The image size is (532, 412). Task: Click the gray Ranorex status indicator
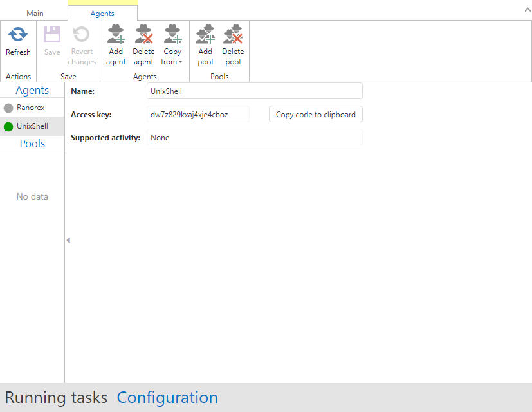8,108
